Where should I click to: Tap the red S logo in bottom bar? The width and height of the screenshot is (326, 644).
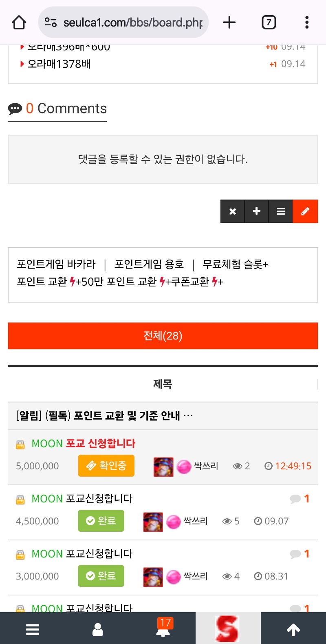point(227,628)
